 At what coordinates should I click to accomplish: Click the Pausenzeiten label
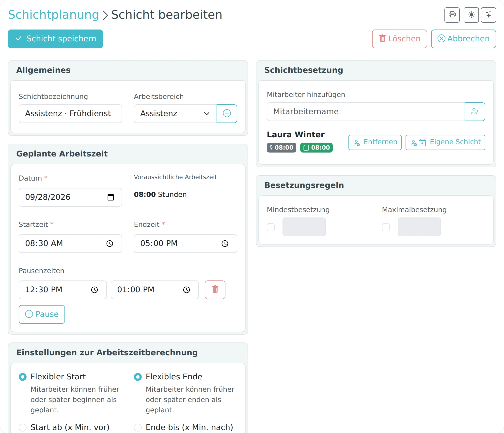(42, 271)
